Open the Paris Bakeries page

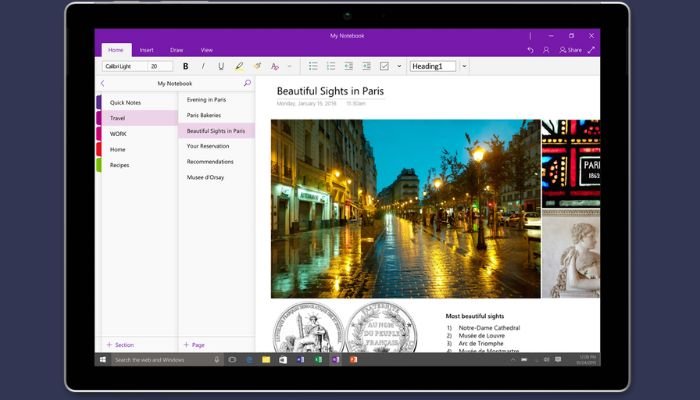217,115
